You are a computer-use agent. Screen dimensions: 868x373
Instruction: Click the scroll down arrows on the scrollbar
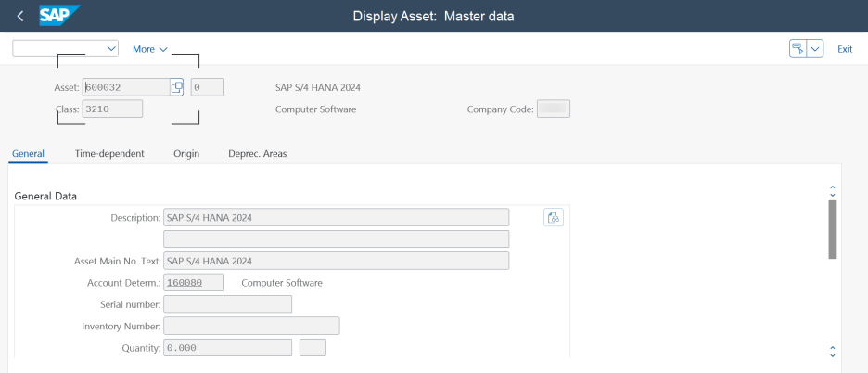pyautogui.click(x=832, y=352)
